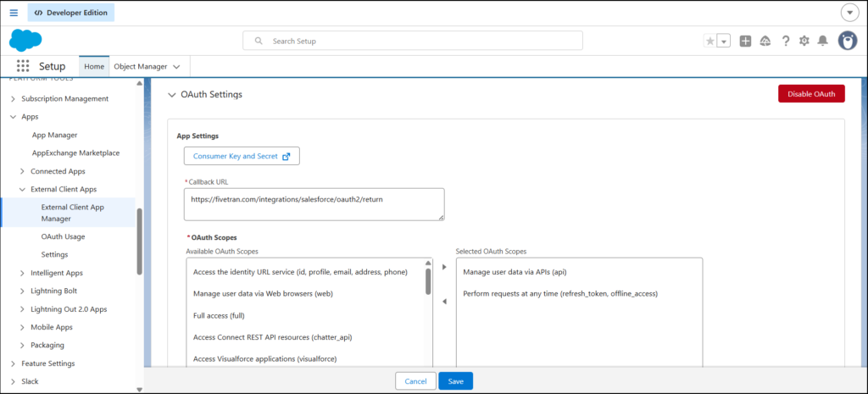Collapse the Apps tree section

tap(14, 117)
